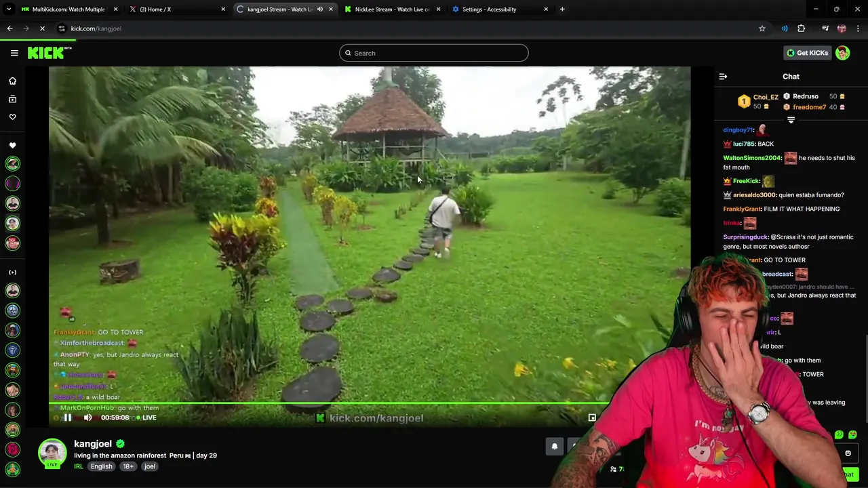The height and width of the screenshot is (488, 868).
Task: Open the user profile avatar at top right
Action: pyautogui.click(x=842, y=53)
